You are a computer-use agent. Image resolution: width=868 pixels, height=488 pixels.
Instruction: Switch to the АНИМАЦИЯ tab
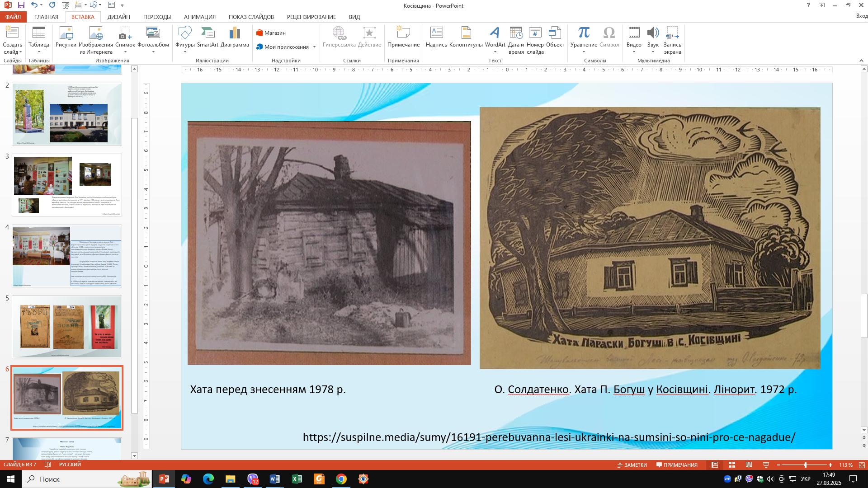pyautogui.click(x=199, y=17)
